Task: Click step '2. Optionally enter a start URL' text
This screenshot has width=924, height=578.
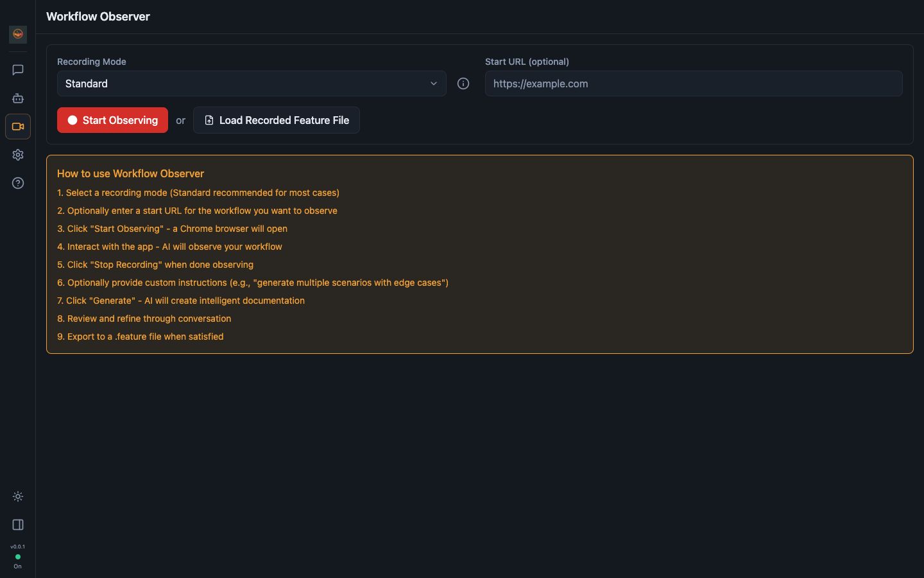Action: pyautogui.click(x=197, y=211)
